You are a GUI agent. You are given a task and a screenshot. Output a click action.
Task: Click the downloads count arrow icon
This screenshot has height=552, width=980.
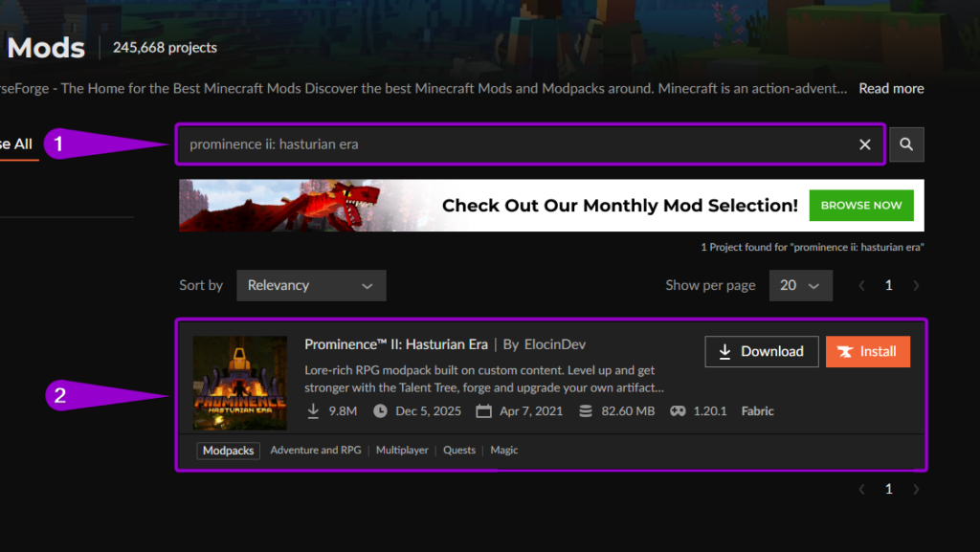(x=313, y=410)
